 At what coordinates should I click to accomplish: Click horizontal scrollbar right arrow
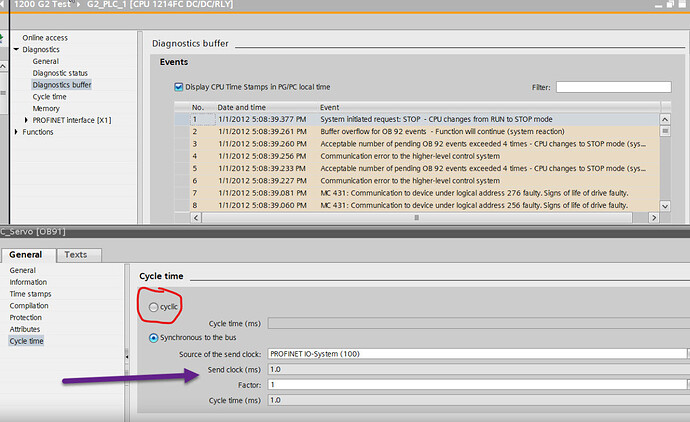(x=654, y=217)
